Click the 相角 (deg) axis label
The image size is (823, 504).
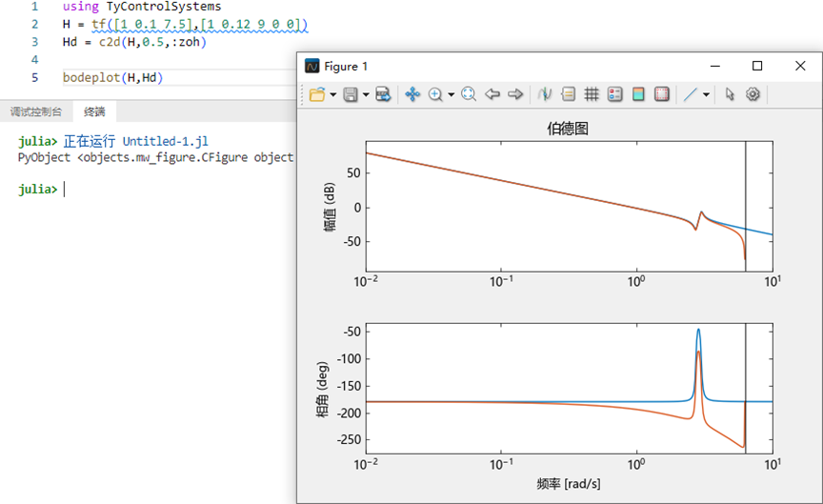[322, 390]
